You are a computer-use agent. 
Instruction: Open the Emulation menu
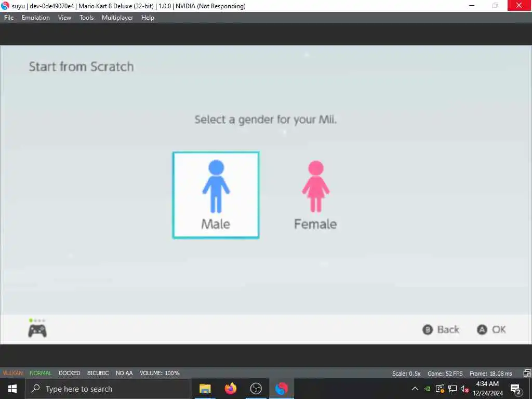pyautogui.click(x=36, y=18)
